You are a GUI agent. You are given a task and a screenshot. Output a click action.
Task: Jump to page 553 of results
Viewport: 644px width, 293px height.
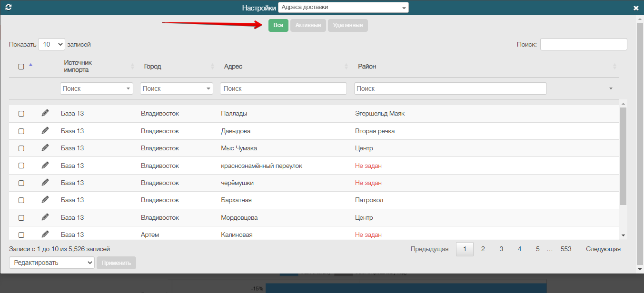(566, 249)
